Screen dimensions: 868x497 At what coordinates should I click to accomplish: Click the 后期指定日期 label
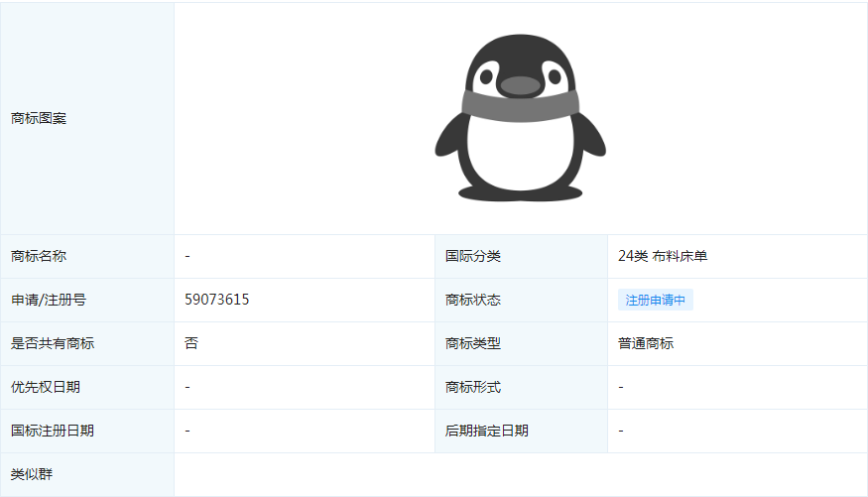(x=487, y=431)
